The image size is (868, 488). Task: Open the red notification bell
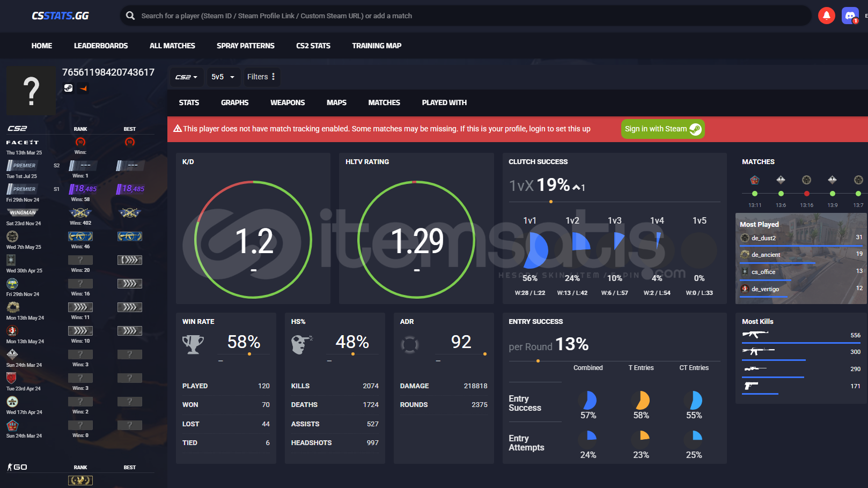click(826, 16)
